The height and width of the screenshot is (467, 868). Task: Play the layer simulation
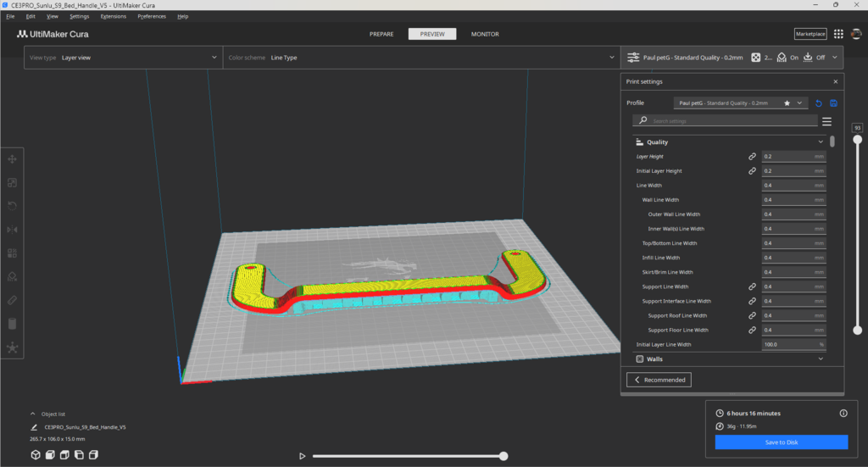[x=303, y=456]
